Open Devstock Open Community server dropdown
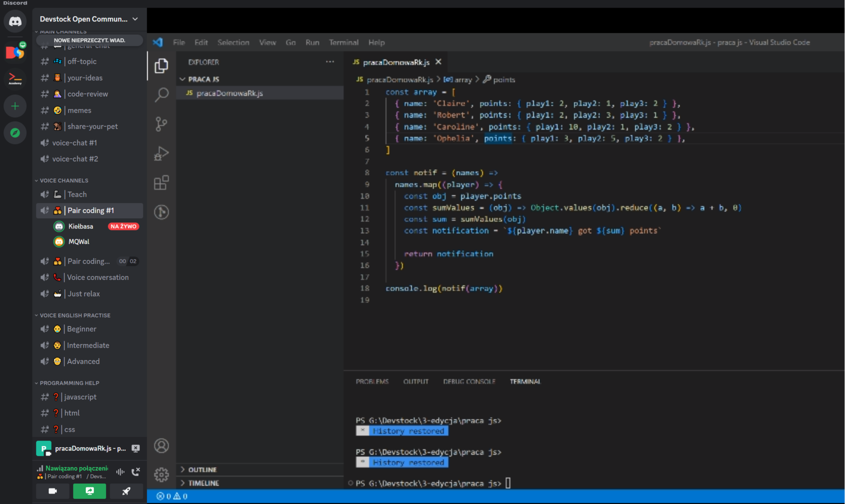Image resolution: width=845 pixels, height=504 pixels. (x=89, y=19)
